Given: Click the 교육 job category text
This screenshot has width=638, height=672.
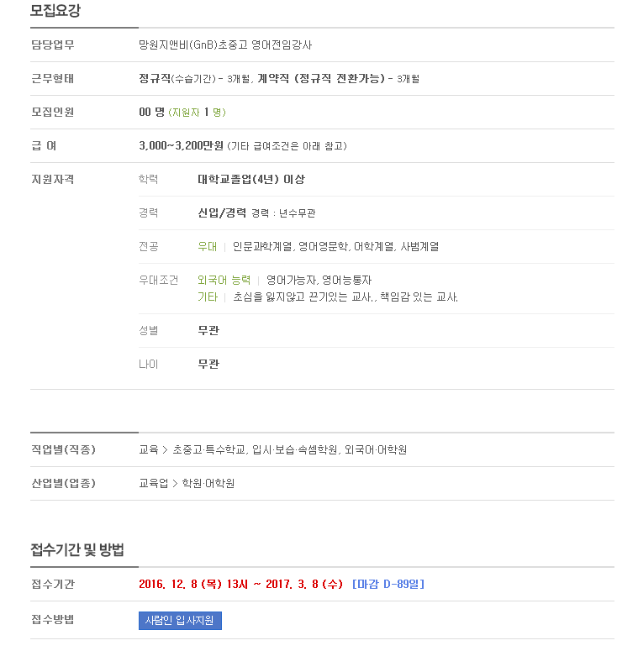Looking at the screenshot, I should tap(148, 449).
